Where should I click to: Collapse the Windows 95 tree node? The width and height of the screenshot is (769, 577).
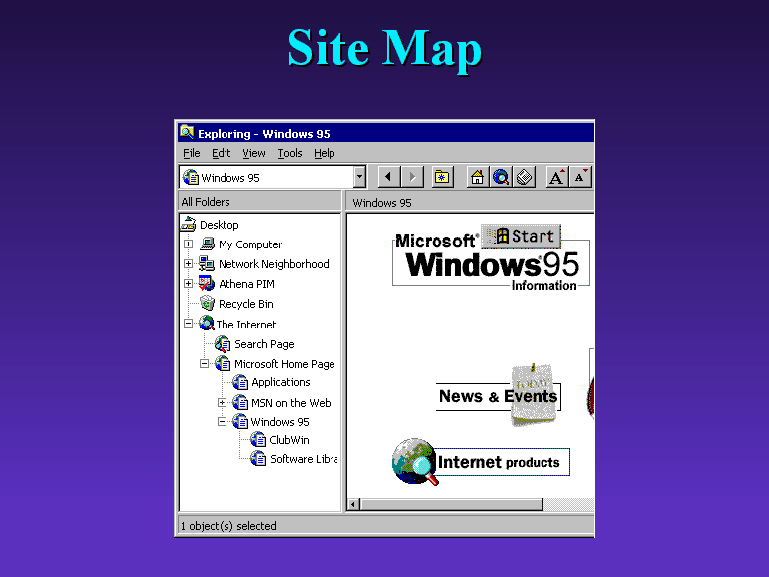222,422
